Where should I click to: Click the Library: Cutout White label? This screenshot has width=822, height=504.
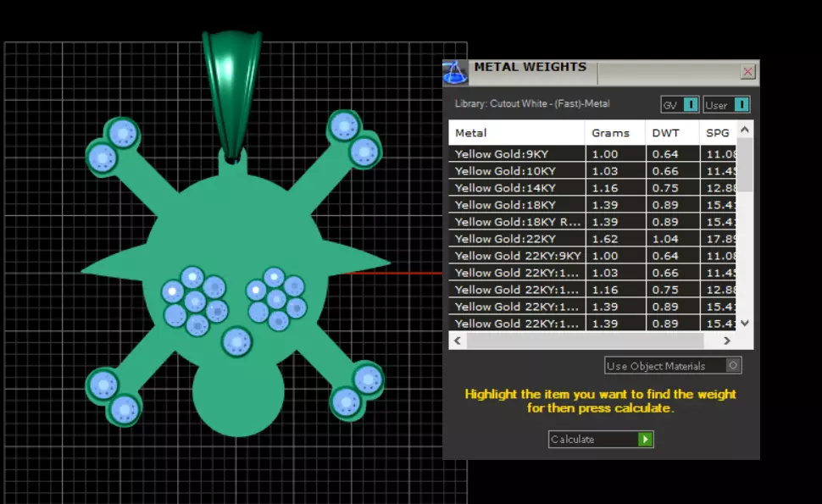pyautogui.click(x=532, y=103)
